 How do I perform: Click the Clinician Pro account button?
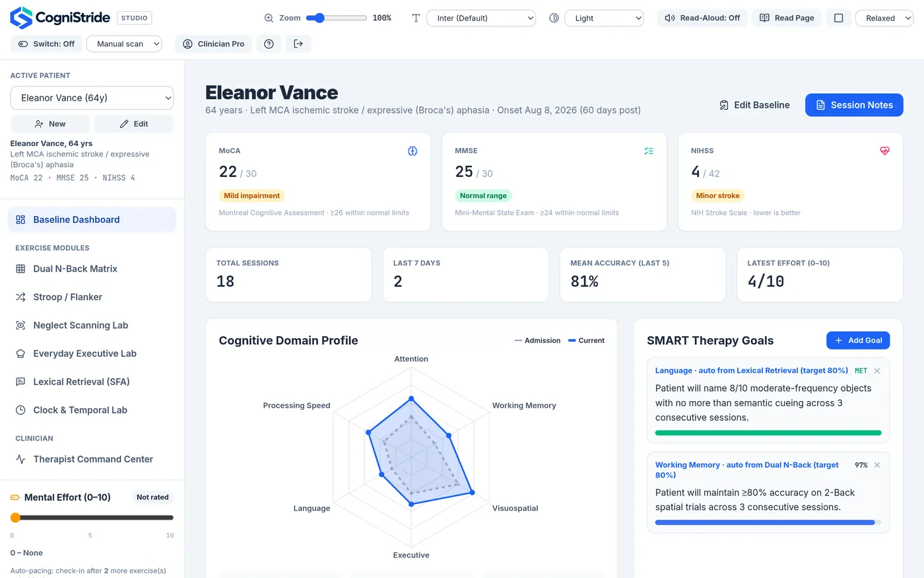click(x=213, y=44)
